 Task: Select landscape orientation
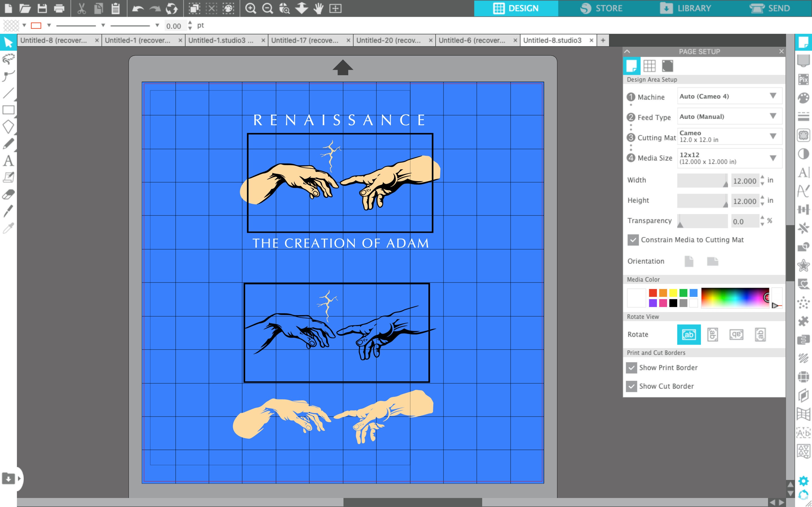pos(713,261)
